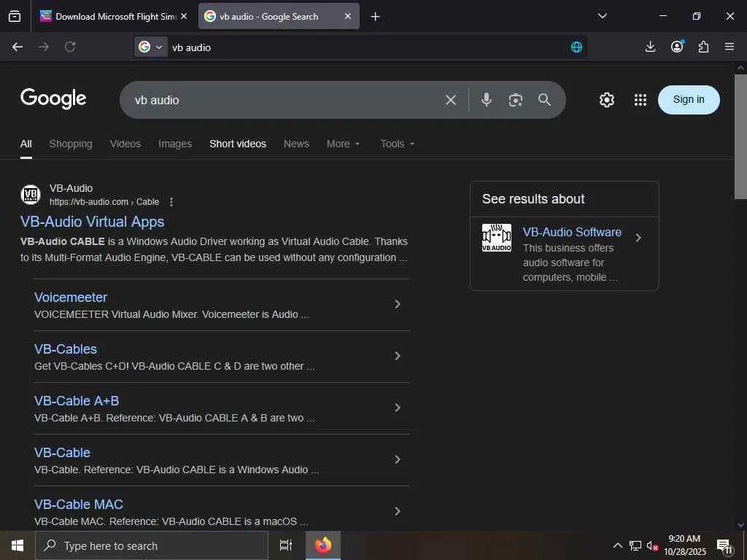Open the notification center icon
Image resolution: width=747 pixels, height=560 pixels.
[724, 545]
